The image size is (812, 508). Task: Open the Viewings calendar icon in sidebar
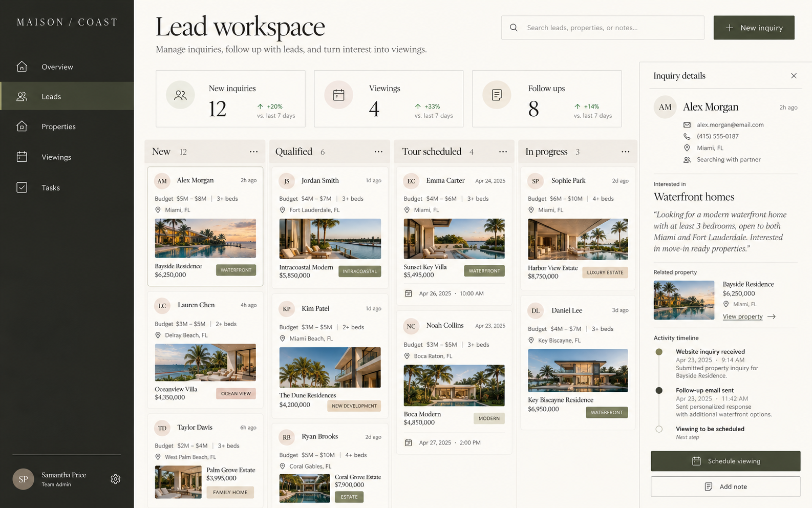22,157
